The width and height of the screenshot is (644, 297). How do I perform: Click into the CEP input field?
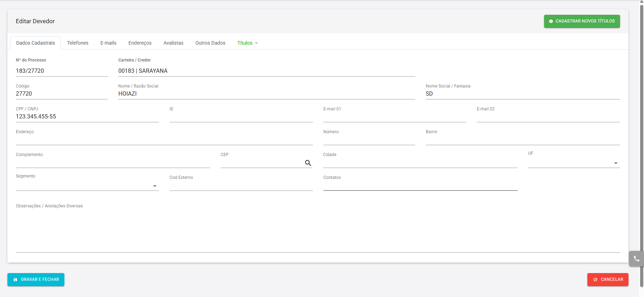pos(262,163)
